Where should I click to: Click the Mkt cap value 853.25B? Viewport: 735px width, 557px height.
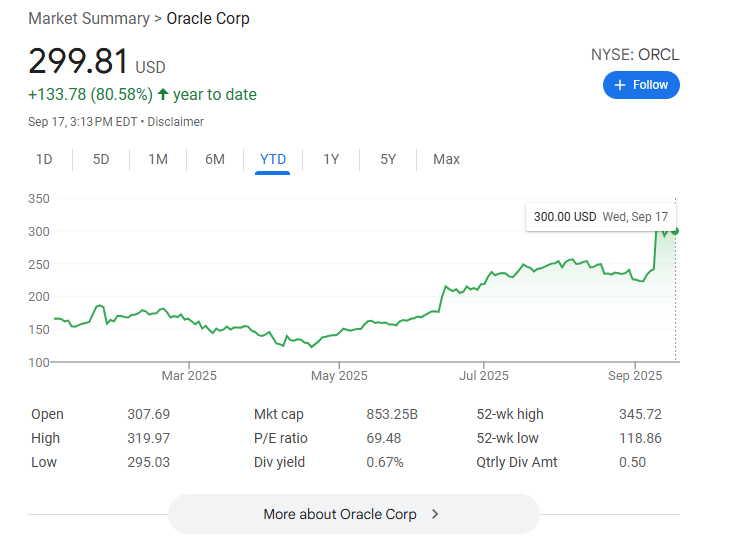pyautogui.click(x=392, y=414)
